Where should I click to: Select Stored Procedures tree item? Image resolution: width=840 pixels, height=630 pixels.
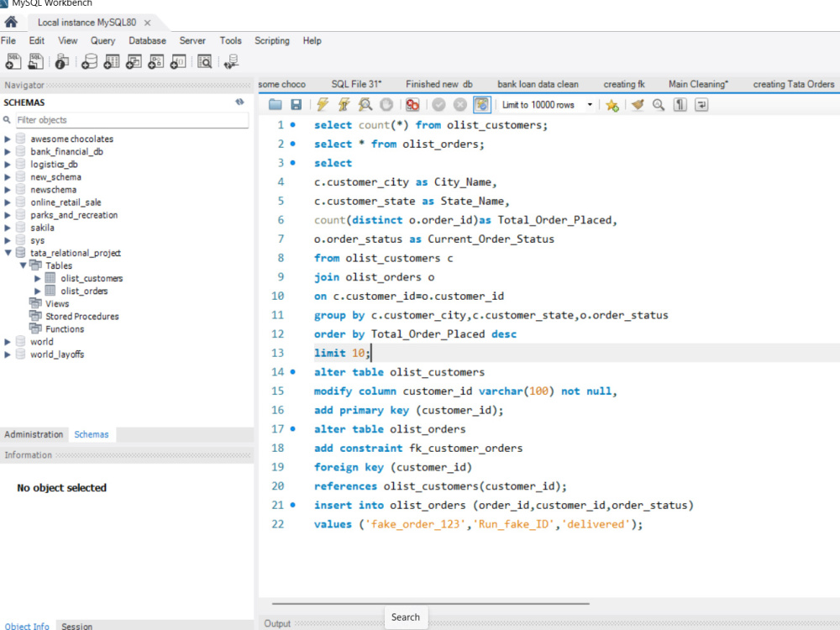pos(82,317)
